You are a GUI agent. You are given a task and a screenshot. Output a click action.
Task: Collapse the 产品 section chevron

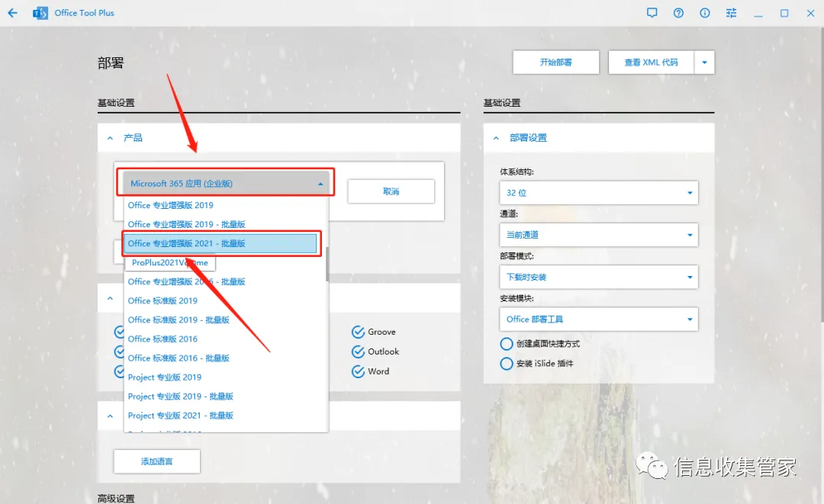(110, 138)
